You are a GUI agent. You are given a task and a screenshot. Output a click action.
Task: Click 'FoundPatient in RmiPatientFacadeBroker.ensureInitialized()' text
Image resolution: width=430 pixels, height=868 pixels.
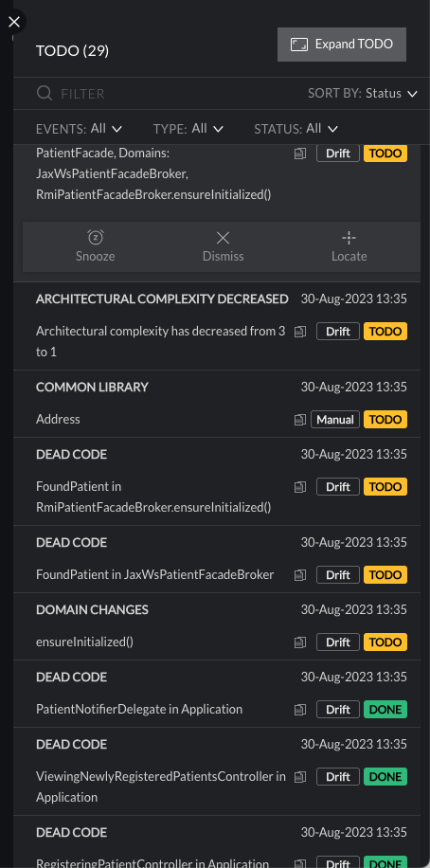[x=153, y=497]
